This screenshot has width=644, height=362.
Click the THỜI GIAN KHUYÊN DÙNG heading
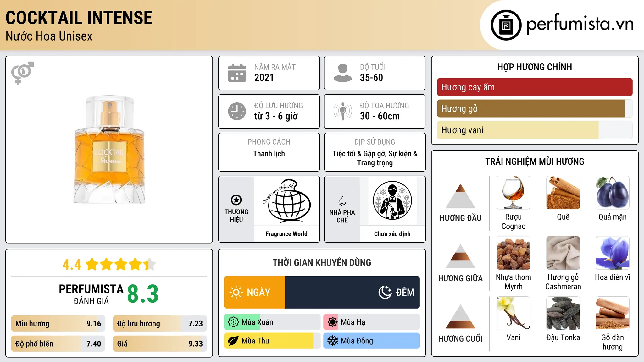[x=322, y=262]
